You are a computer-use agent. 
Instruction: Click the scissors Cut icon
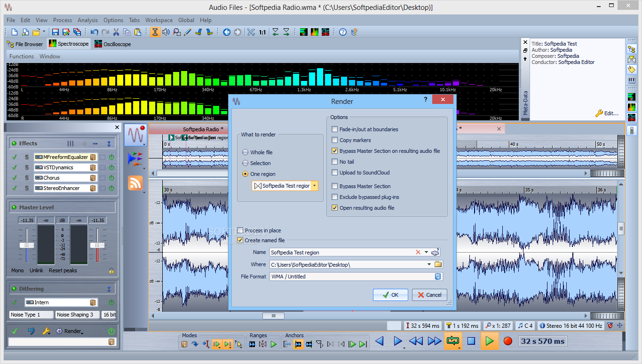click(x=116, y=32)
